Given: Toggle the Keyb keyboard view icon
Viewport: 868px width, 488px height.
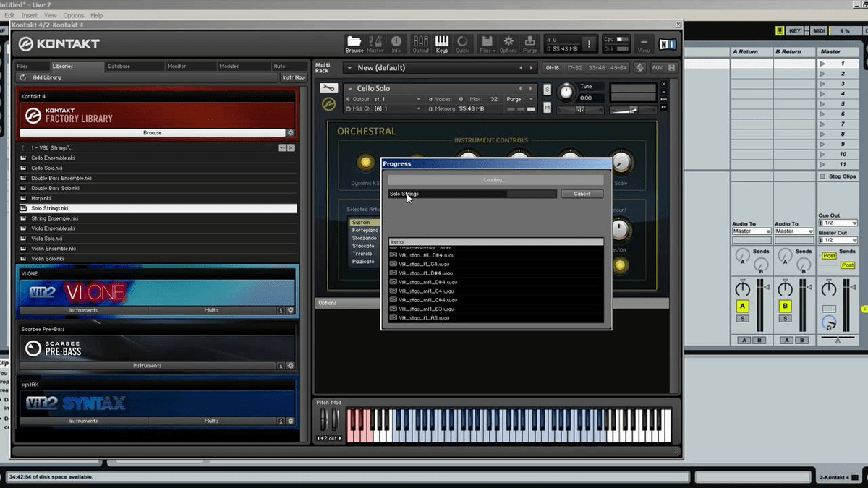Looking at the screenshot, I should (443, 43).
